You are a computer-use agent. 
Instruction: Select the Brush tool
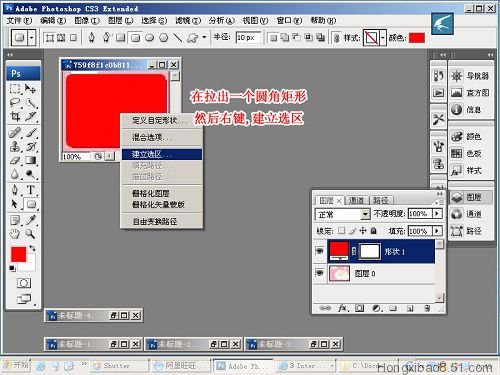coord(31,133)
